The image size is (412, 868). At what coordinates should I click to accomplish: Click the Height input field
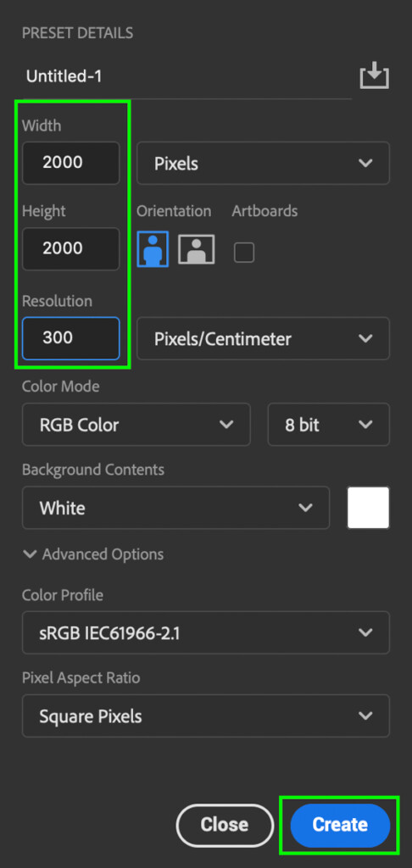pos(71,248)
